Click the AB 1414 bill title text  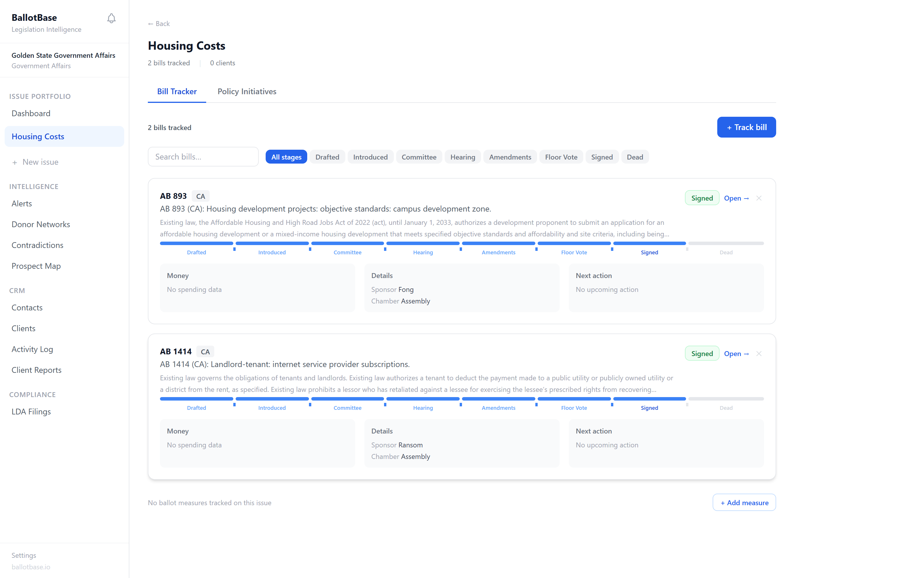point(284,364)
